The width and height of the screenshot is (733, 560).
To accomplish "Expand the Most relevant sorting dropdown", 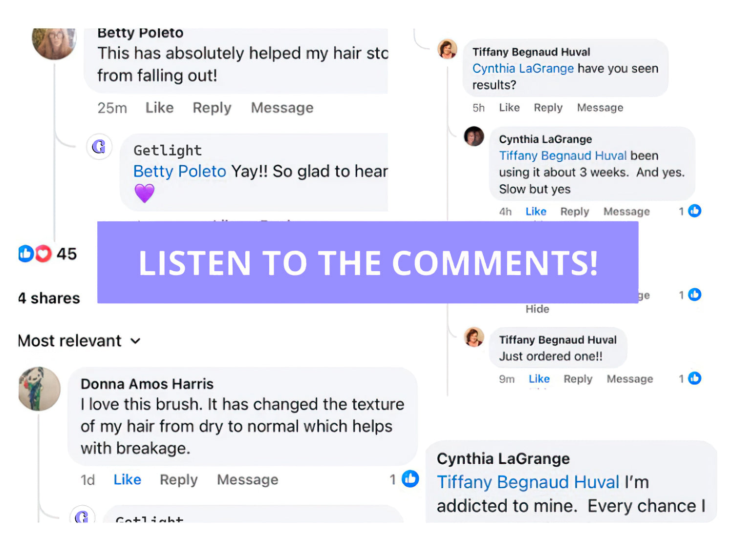I will tap(79, 341).
